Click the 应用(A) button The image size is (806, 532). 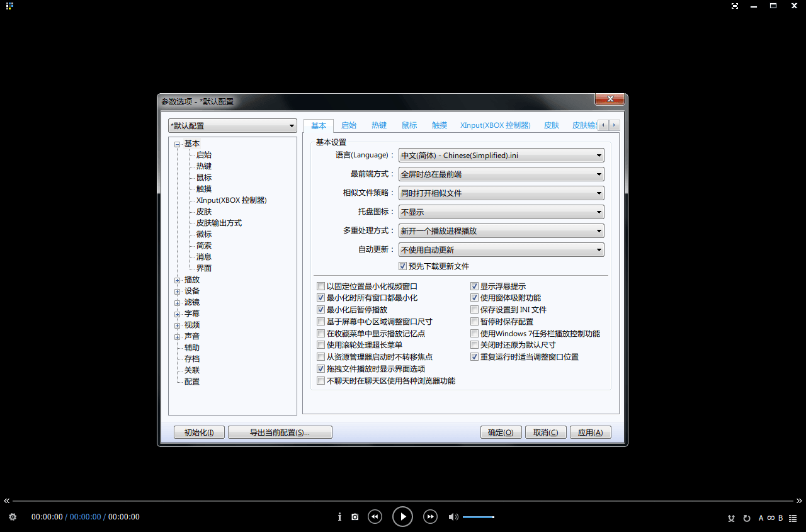[590, 433]
